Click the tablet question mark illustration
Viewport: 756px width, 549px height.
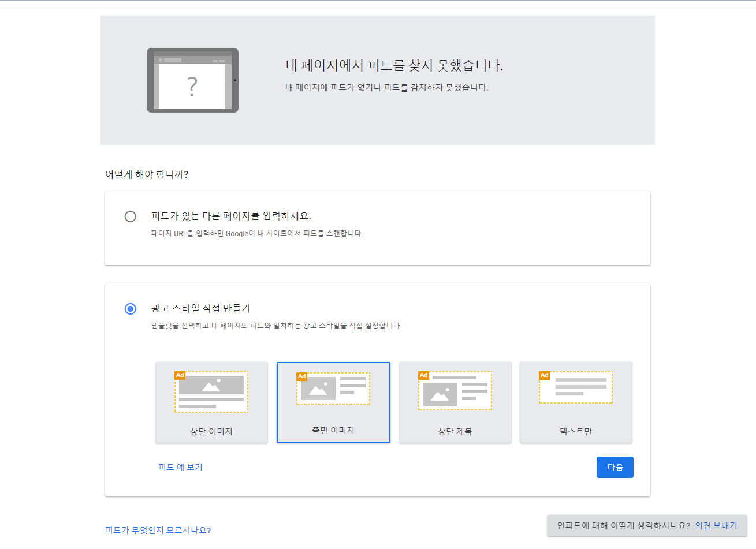[192, 80]
